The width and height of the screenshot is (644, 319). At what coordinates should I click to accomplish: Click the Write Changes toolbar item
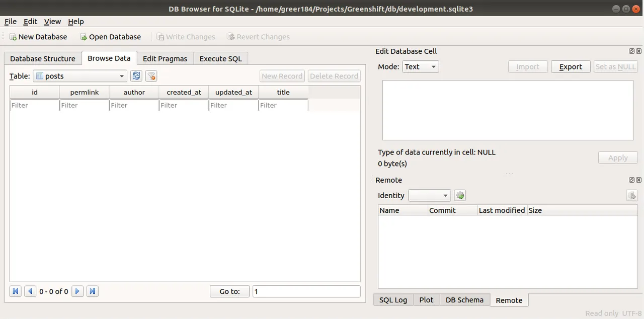pyautogui.click(x=186, y=37)
